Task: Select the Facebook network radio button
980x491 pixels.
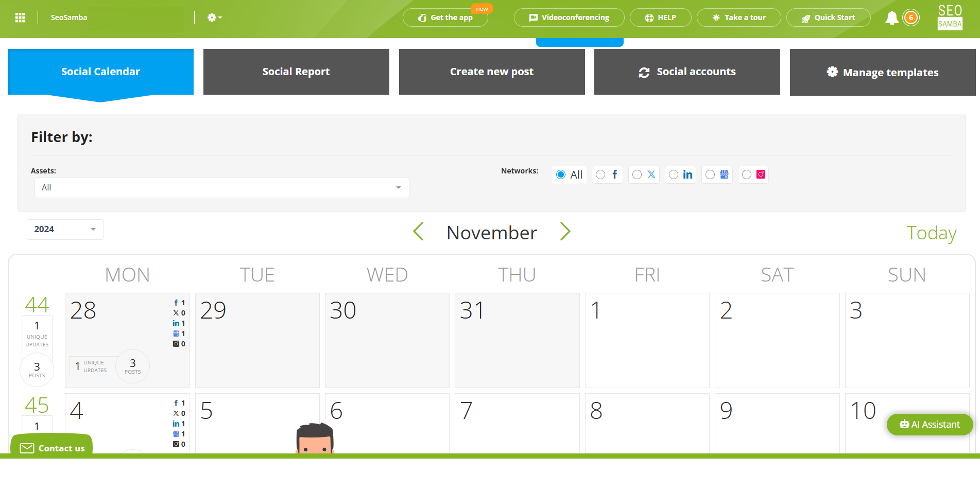Action: coord(600,174)
